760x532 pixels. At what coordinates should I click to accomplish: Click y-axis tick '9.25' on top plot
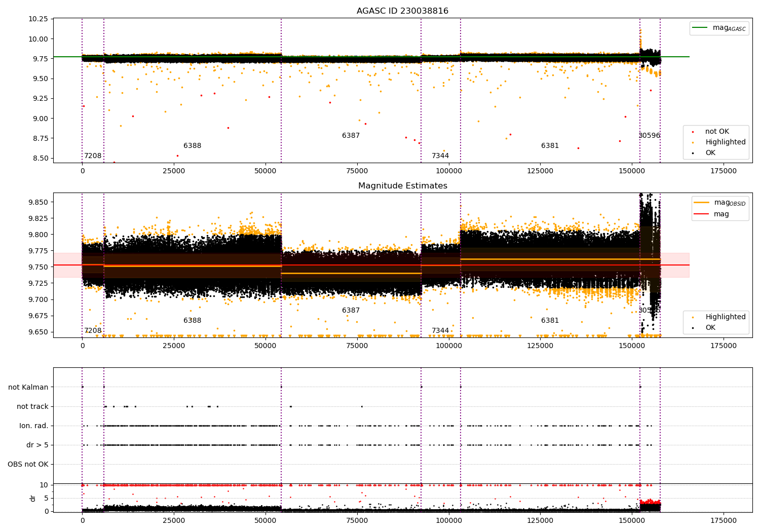40,99
